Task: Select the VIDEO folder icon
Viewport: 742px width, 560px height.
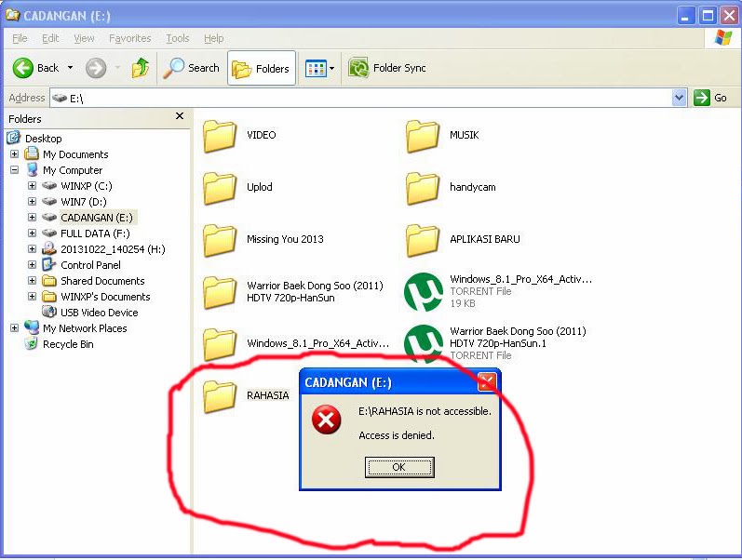Action: [220, 136]
